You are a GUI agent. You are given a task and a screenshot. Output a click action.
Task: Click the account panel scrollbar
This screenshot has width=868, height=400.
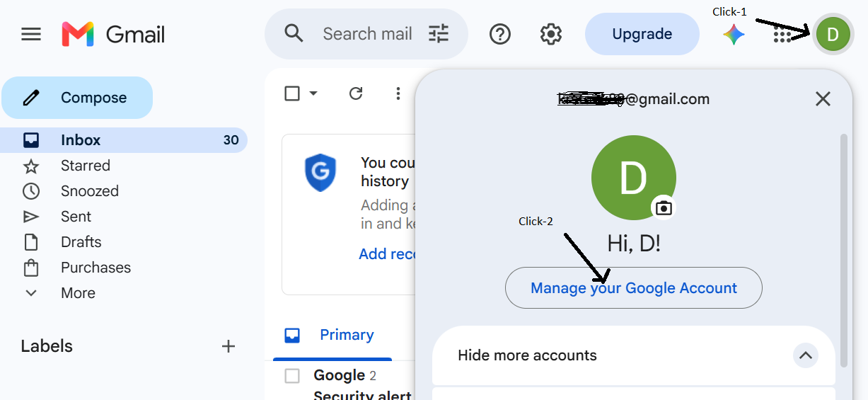(843, 250)
